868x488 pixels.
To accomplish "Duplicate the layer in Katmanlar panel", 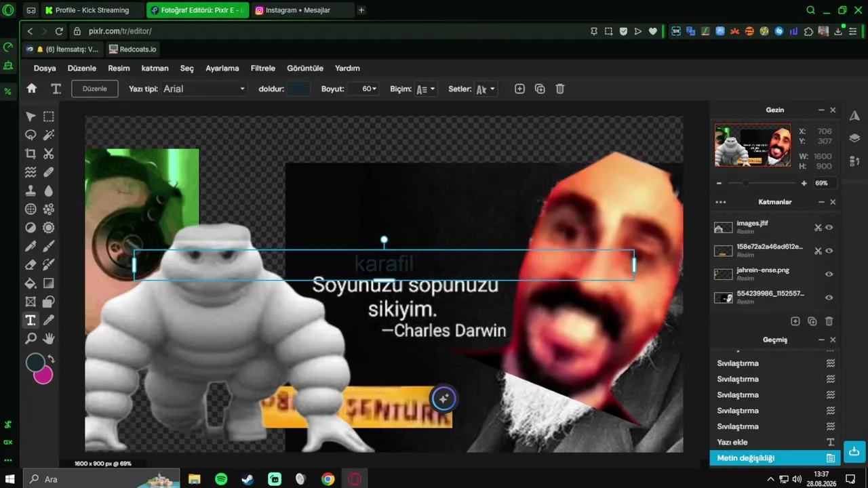I will tap(812, 321).
